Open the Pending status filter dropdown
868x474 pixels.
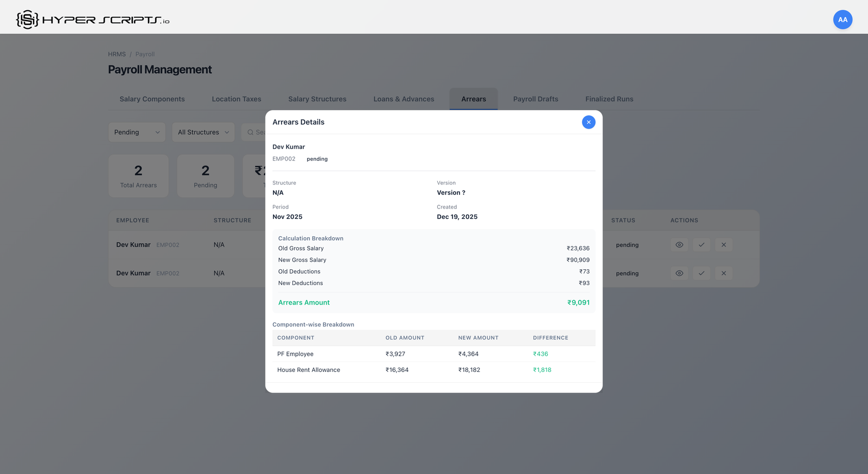click(137, 132)
